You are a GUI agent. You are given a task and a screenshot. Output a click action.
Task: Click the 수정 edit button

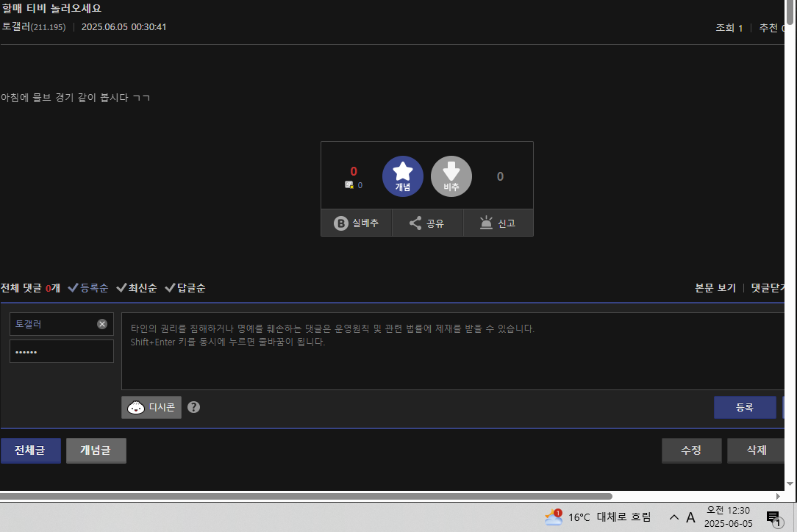pos(691,450)
